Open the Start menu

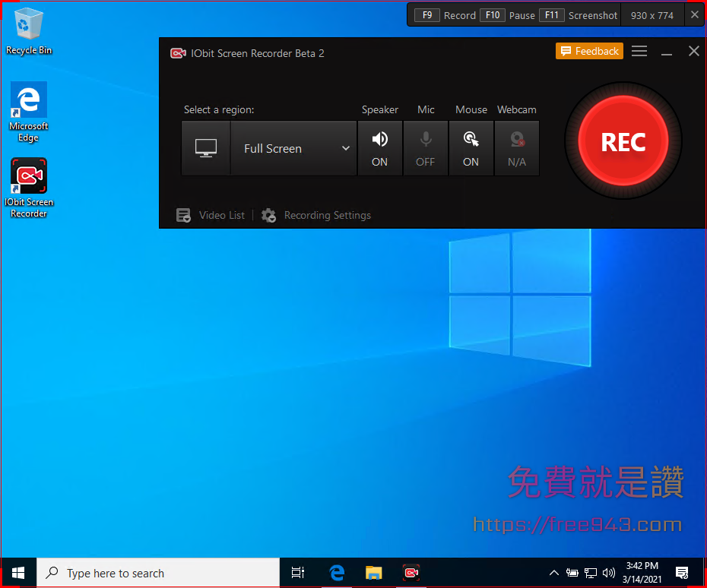point(17,572)
